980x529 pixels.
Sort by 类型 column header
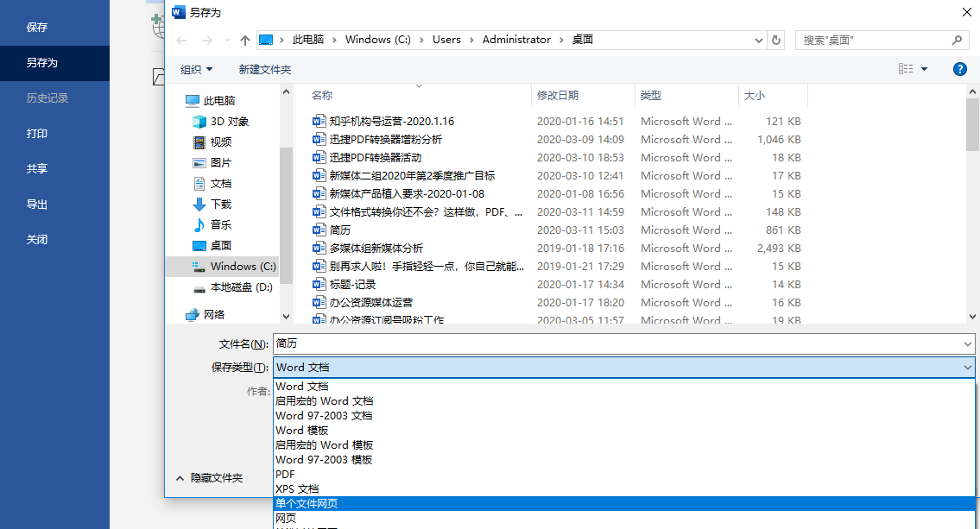(651, 96)
